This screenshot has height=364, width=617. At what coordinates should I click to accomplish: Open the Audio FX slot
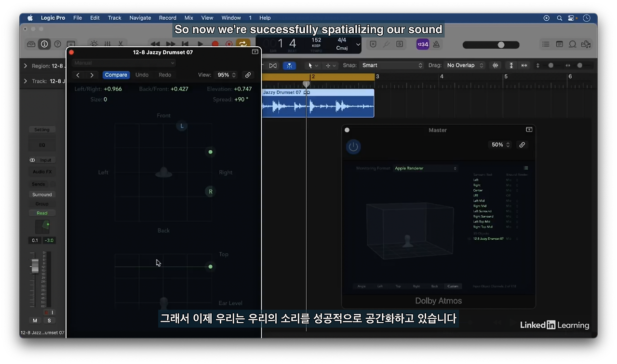42,172
